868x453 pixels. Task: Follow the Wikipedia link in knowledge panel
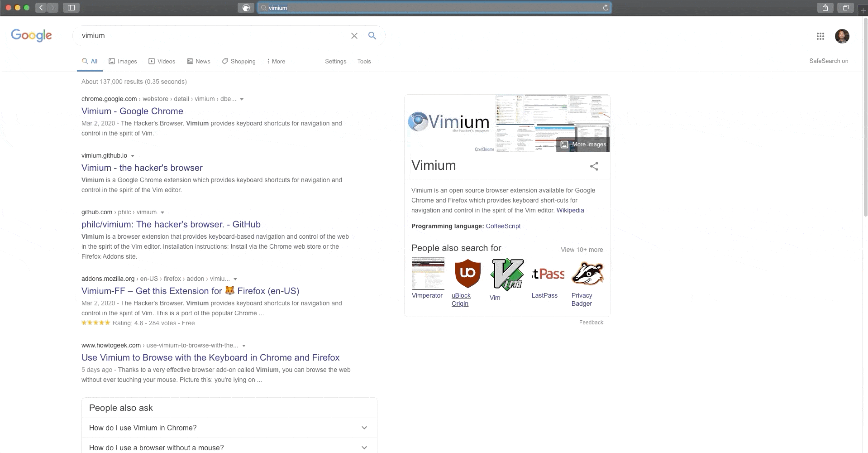(570, 210)
